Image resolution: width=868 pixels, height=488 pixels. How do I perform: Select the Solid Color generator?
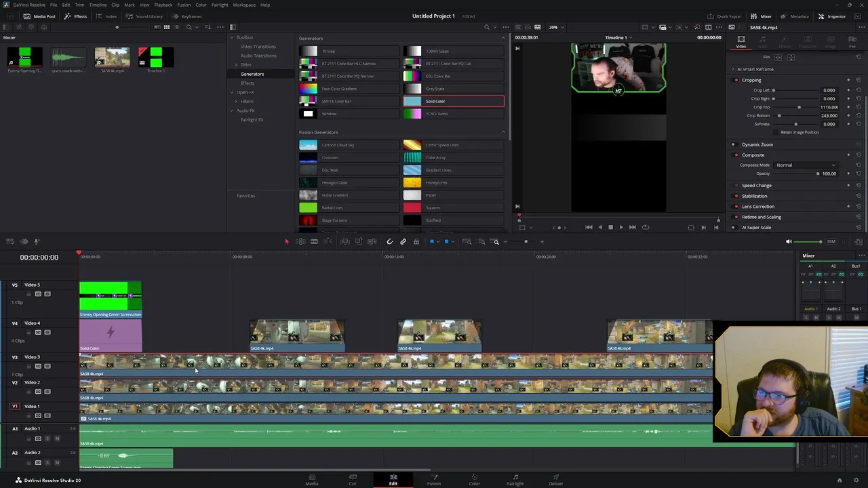click(453, 102)
